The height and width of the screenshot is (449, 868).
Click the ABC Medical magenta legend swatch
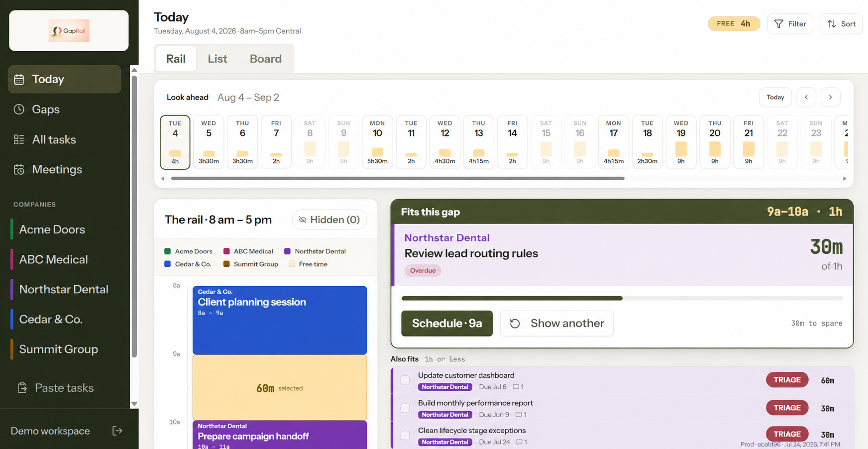click(226, 251)
